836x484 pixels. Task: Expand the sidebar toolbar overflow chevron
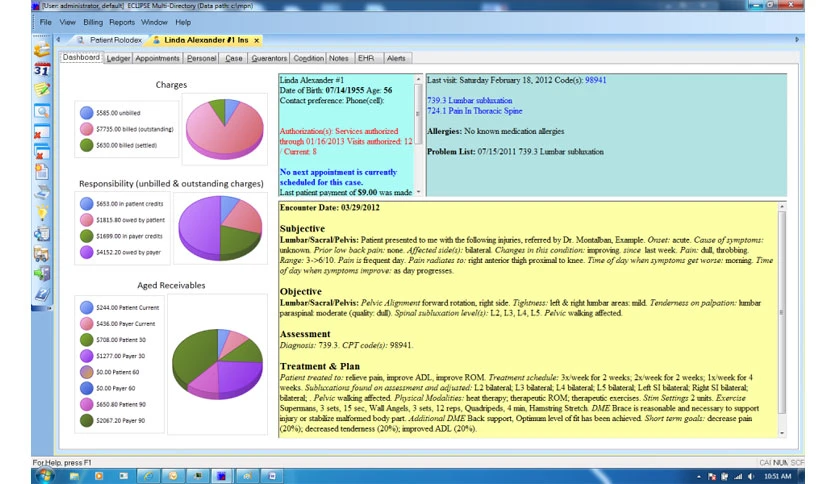pos(50,308)
